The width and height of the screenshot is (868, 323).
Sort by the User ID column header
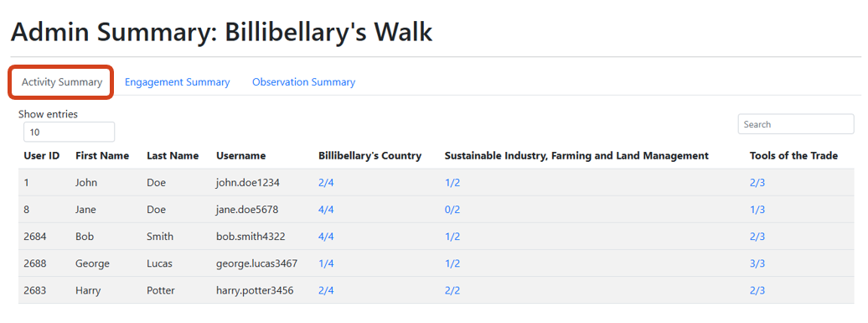(x=42, y=156)
